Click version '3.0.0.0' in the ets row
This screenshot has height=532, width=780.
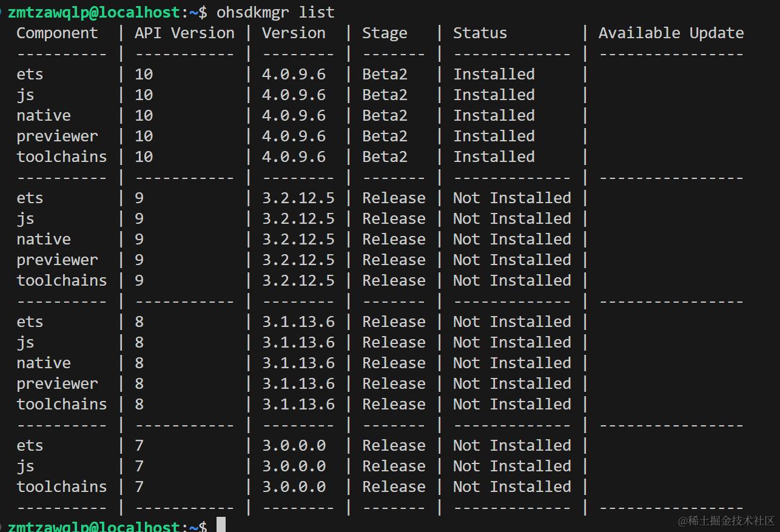tap(294, 446)
